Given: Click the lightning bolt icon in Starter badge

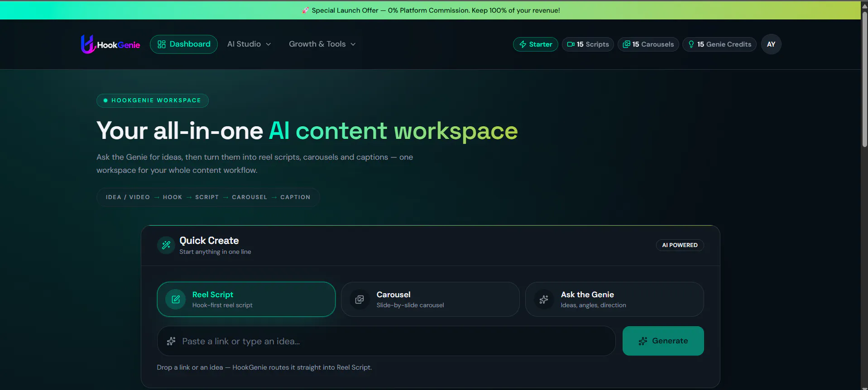Looking at the screenshot, I should (523, 44).
